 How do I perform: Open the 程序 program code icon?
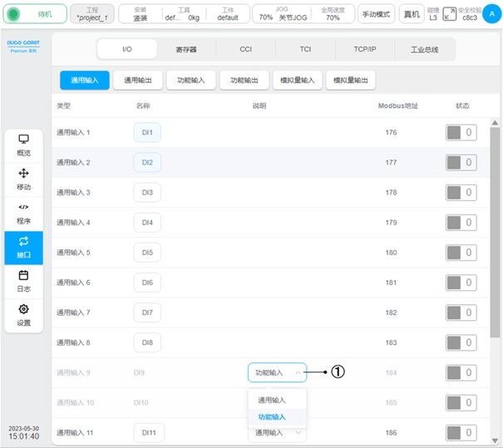[23, 213]
